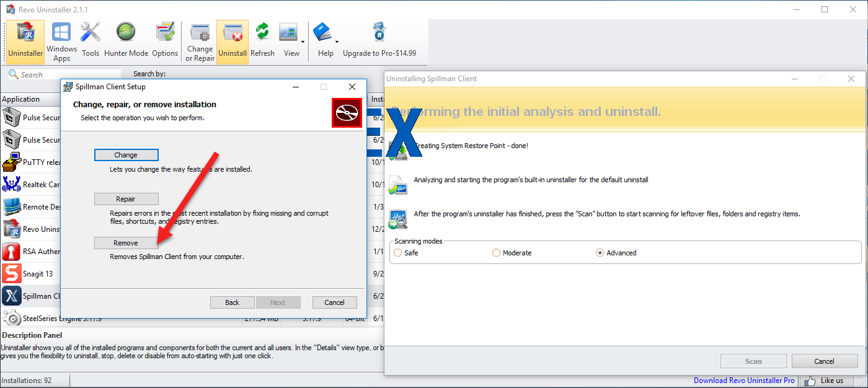Click the 'Installations: 92' status text
868x388 pixels.
point(26,381)
